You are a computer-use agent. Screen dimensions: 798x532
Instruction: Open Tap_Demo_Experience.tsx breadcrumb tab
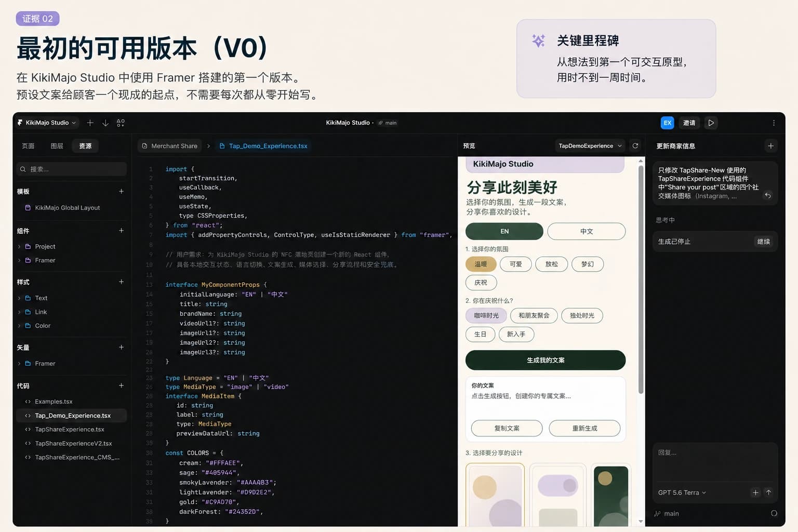(263, 146)
